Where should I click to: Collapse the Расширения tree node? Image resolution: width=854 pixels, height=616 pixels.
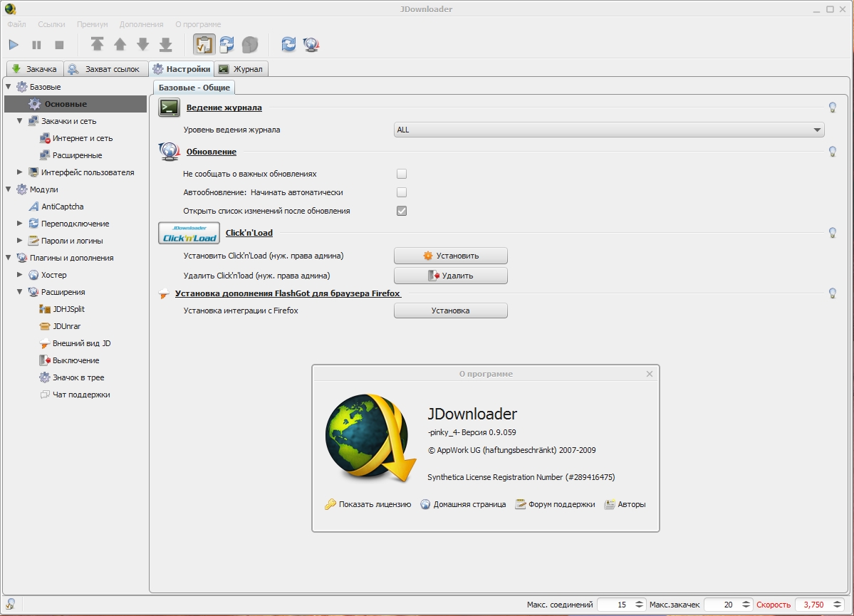coord(20,292)
